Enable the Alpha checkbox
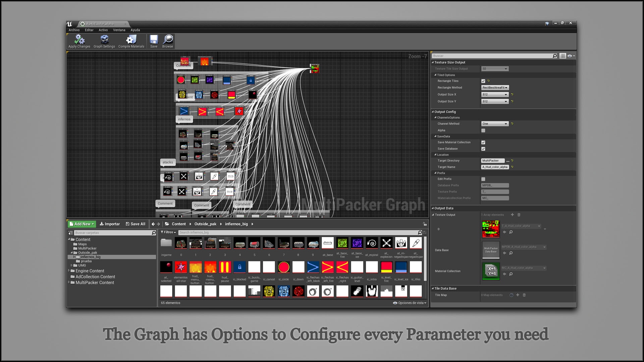Image resolution: width=644 pixels, height=362 pixels. click(x=483, y=130)
